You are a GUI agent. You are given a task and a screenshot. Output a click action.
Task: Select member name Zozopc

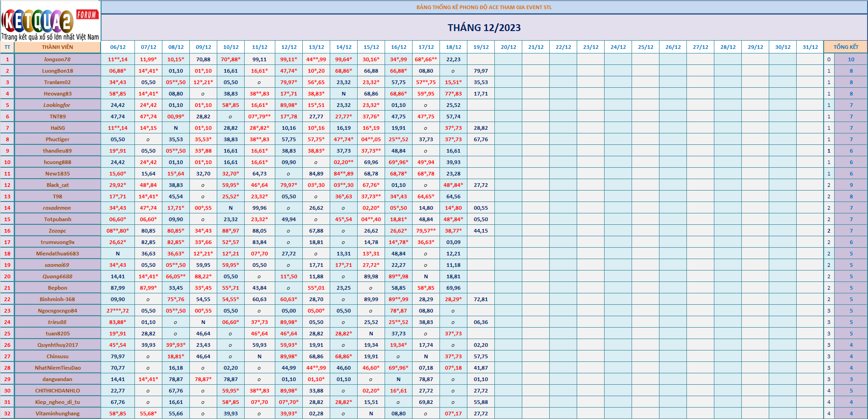(57, 231)
